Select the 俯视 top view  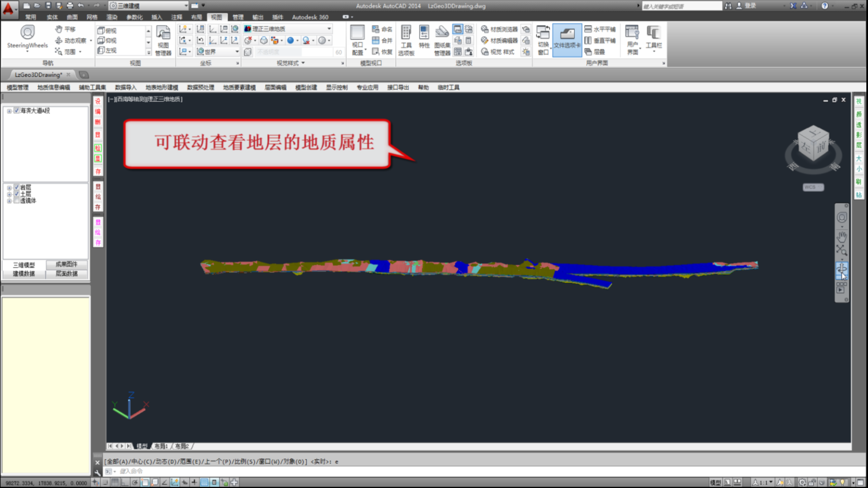[108, 30]
